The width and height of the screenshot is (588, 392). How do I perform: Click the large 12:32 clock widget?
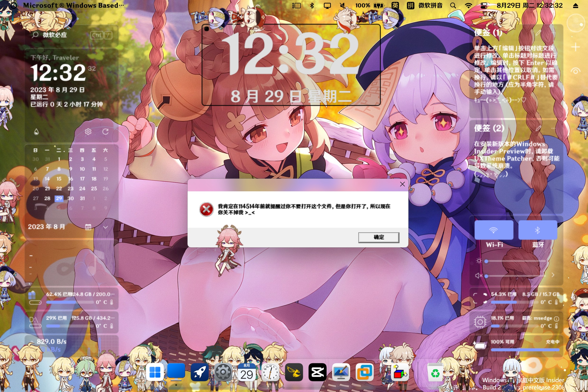coord(291,65)
